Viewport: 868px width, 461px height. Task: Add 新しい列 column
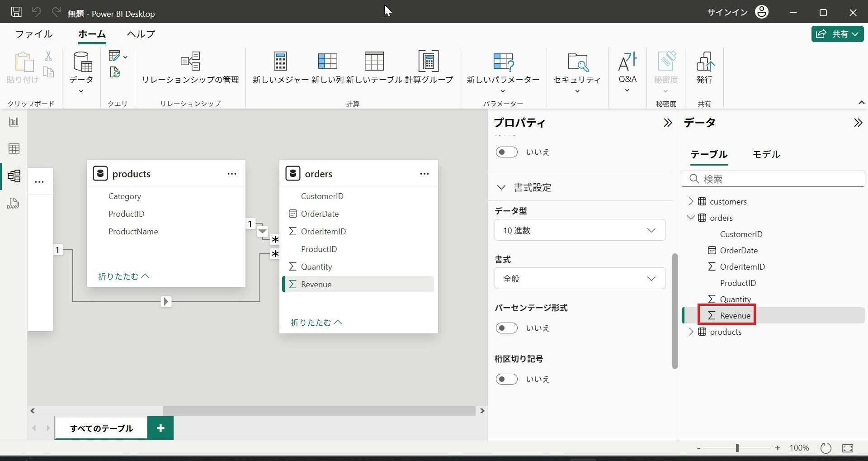(x=327, y=68)
